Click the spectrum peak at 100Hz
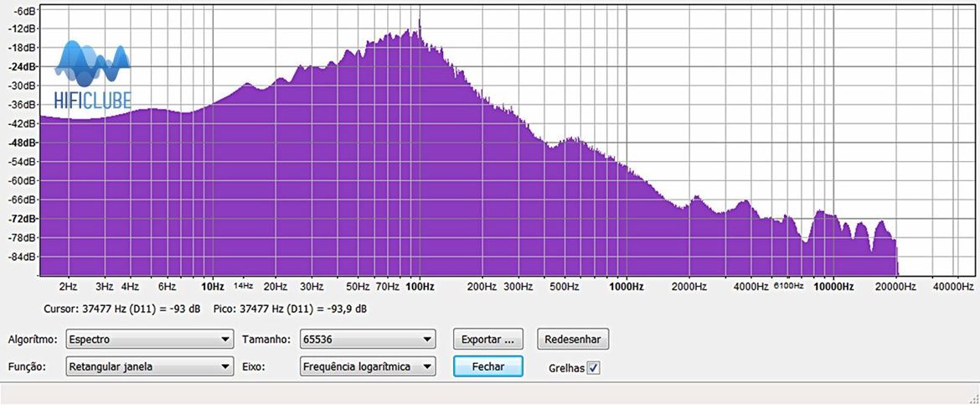This screenshot has height=405, width=980. click(420, 23)
